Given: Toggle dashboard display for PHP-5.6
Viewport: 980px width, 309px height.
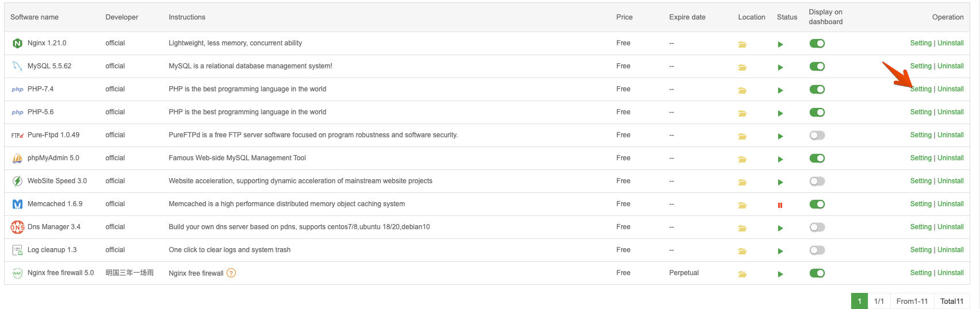Looking at the screenshot, I should click(817, 112).
